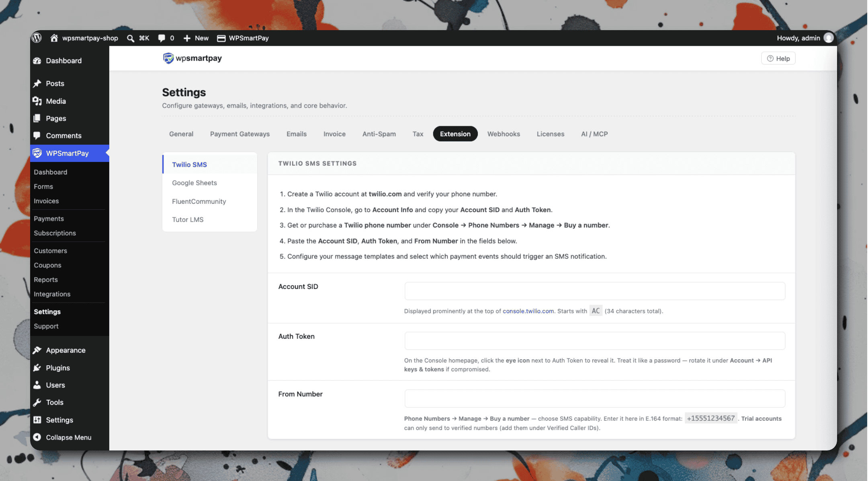Viewport: 868px width, 481px height.
Task: Open Coupons in the sidebar
Action: coord(47,265)
